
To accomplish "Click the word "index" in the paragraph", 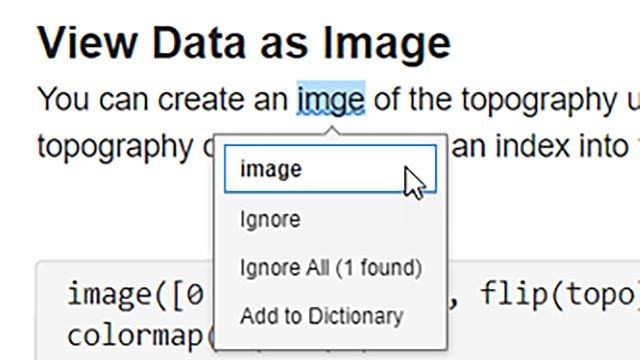I will click(532, 146).
